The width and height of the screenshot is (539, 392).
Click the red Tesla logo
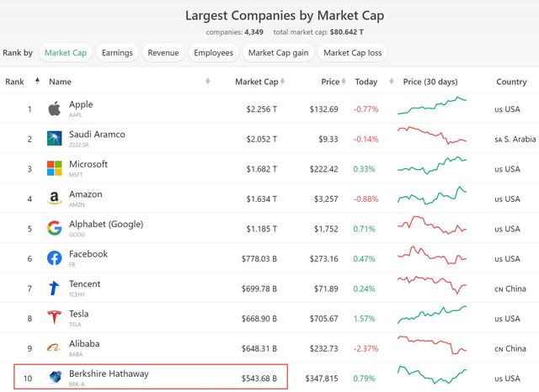coord(54,318)
